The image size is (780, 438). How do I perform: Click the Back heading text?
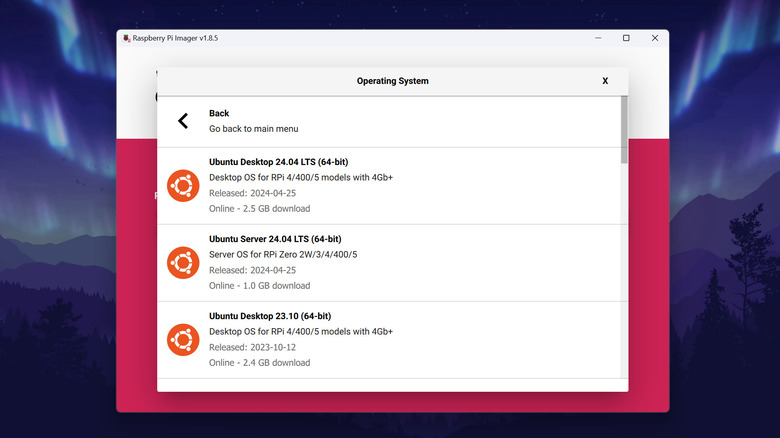click(x=219, y=113)
